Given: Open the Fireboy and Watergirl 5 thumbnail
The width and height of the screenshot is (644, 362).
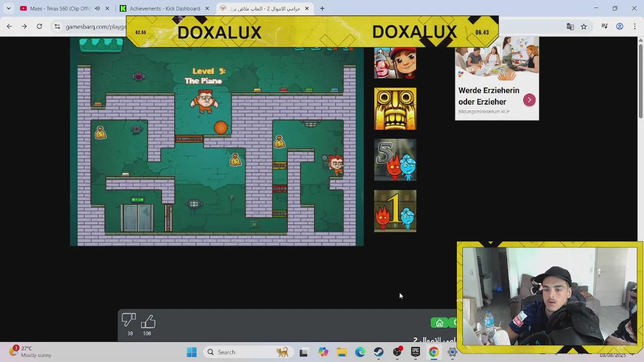Looking at the screenshot, I should pos(395,160).
